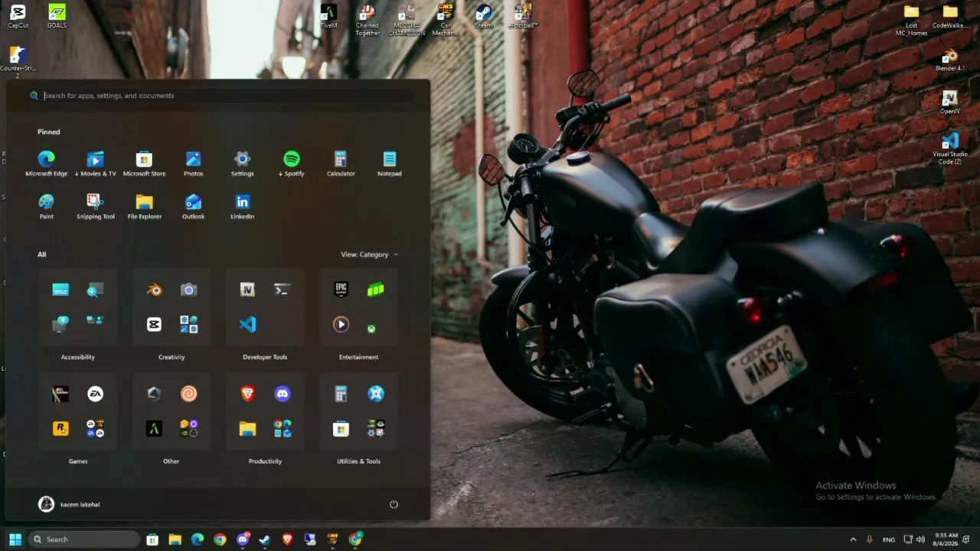Click the Windows Start button on taskbar

[15, 540]
